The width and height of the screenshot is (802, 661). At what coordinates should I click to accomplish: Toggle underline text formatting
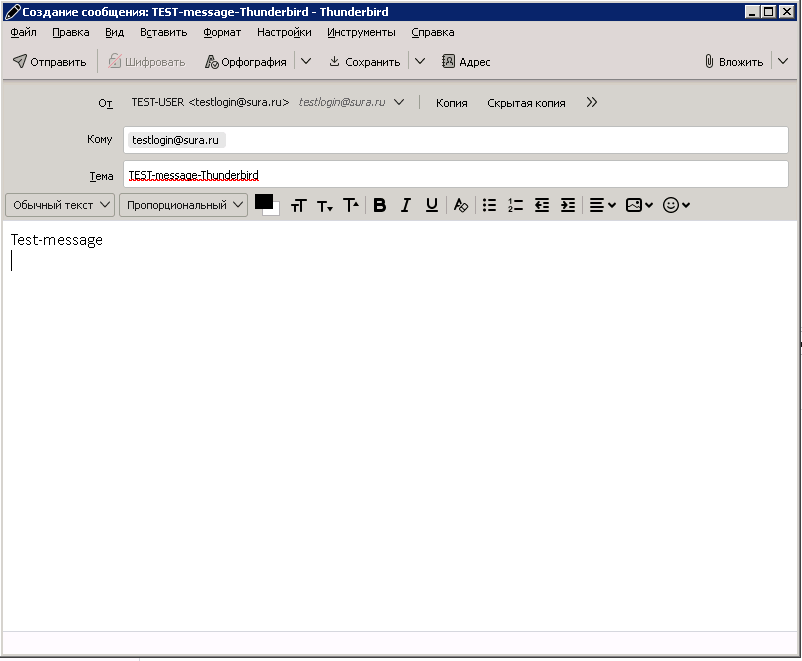tap(432, 205)
